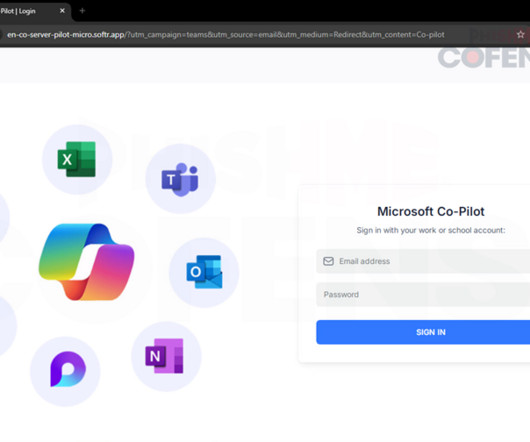The image size is (530, 442).
Task: Focus the Password field
Action: [x=423, y=294]
